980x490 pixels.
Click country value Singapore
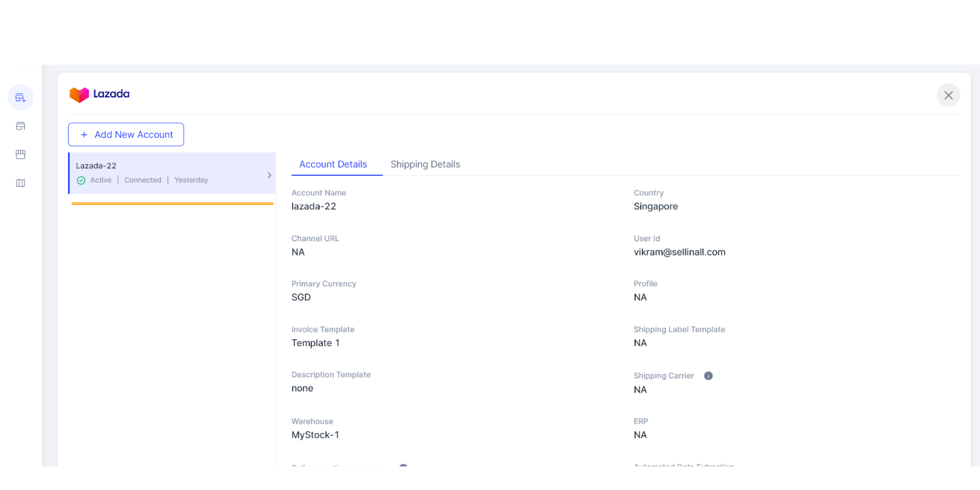655,206
